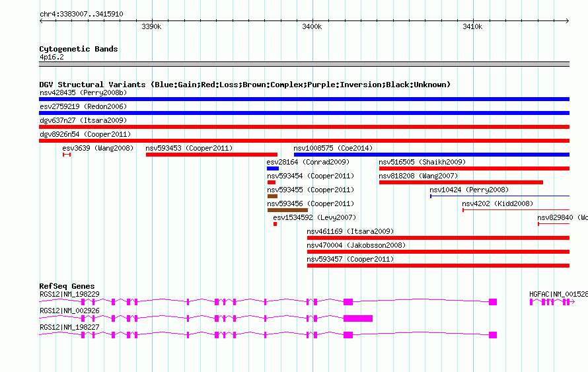
Task: Click the RGS12|NM_198229 gene model
Action: [268, 302]
